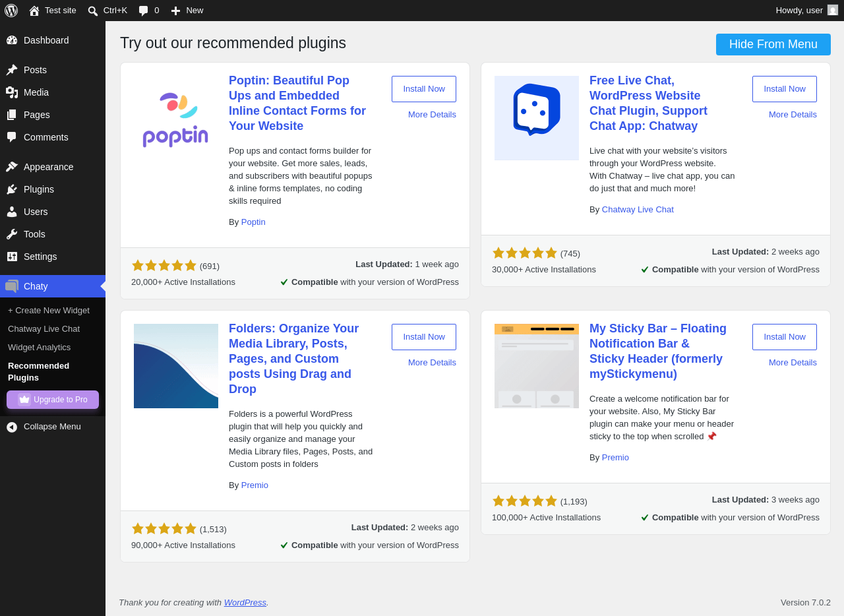Go to the Posts menu
The image size is (844, 616).
coord(53,70)
